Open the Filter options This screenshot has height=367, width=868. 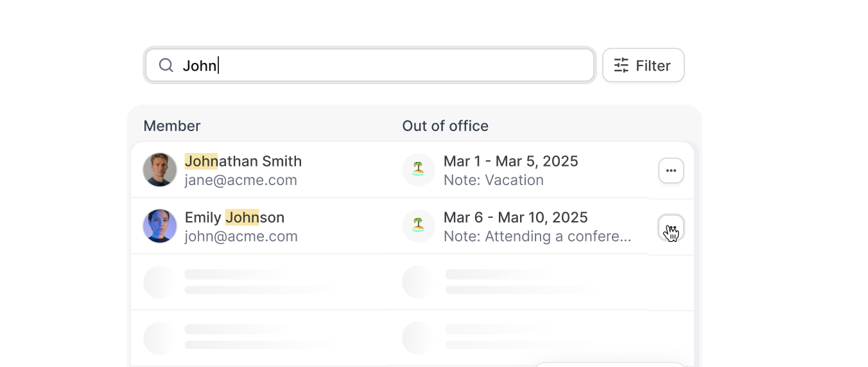(643, 66)
